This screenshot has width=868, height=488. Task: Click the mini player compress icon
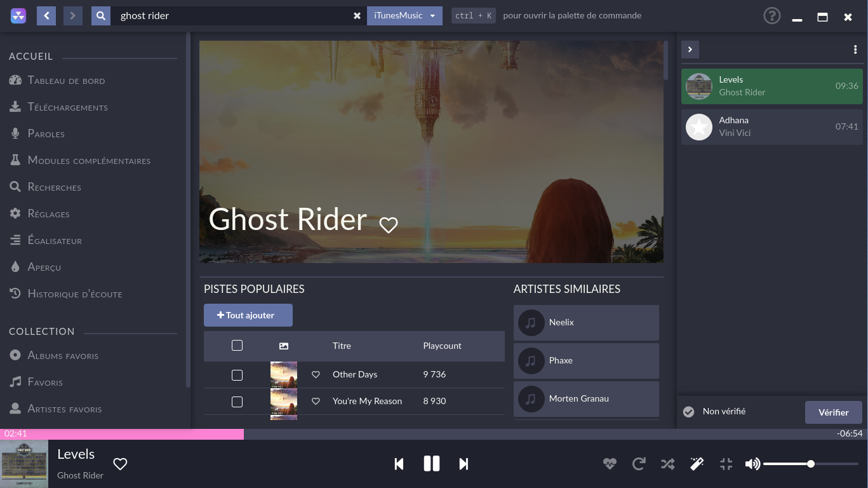click(x=726, y=464)
